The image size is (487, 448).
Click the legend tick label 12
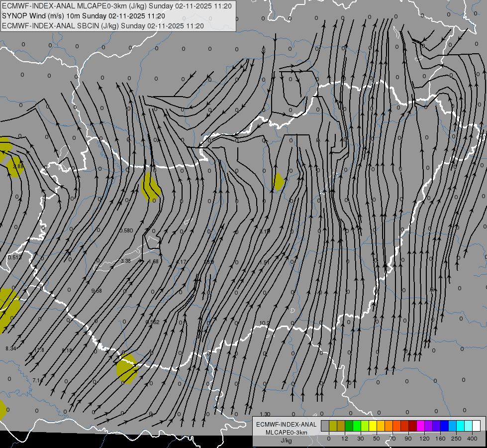pos(344,439)
